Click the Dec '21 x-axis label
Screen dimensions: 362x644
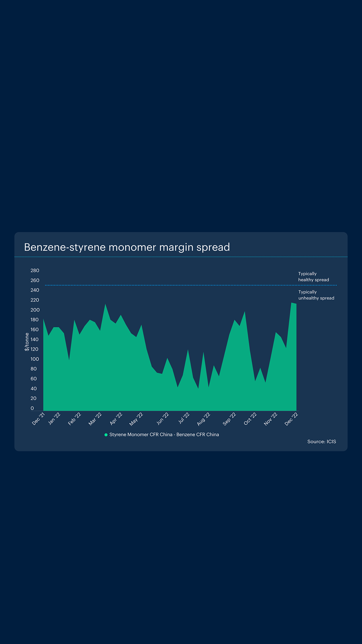(38, 419)
